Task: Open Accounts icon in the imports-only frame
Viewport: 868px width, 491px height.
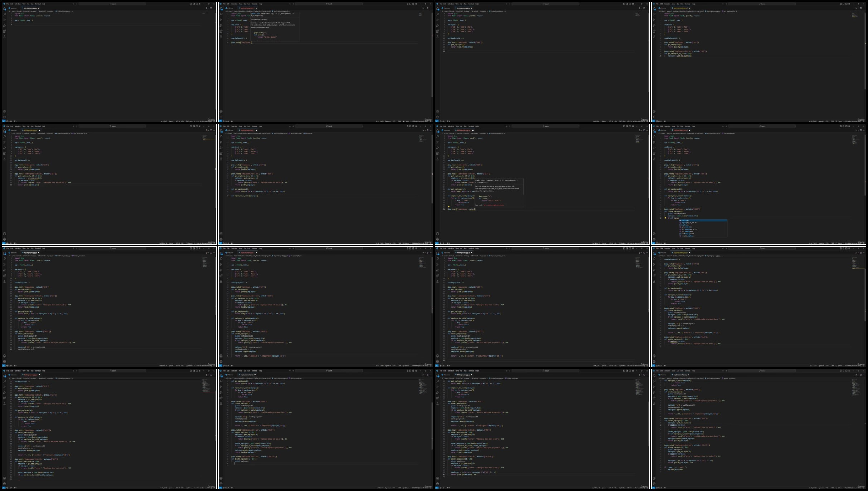Action: pos(4,111)
